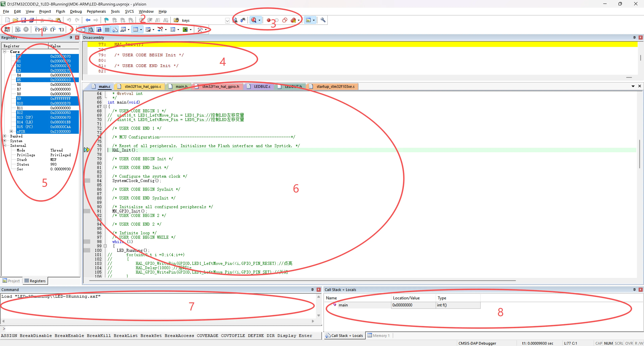Switch to the Project panel tab
The width and height of the screenshot is (644, 346).
[11, 281]
